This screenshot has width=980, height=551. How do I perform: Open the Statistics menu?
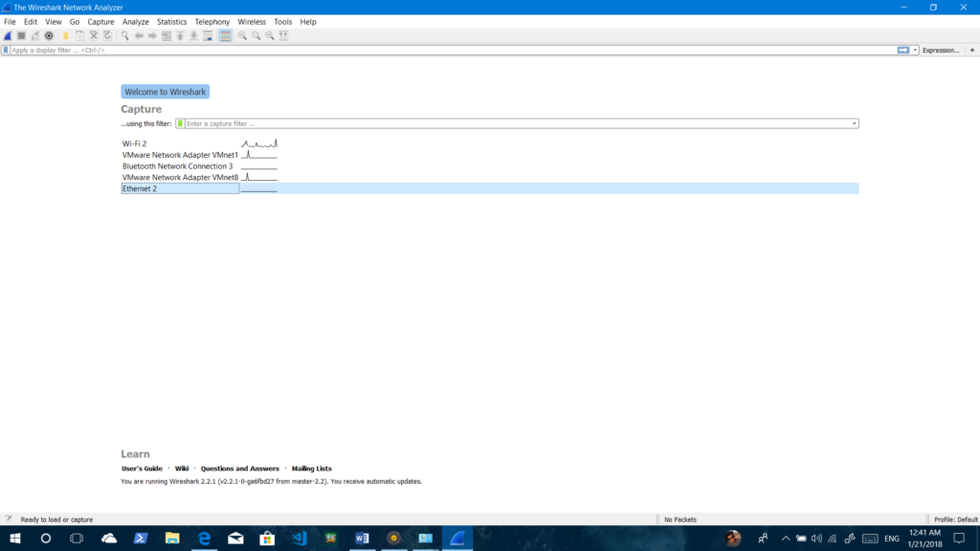[171, 21]
